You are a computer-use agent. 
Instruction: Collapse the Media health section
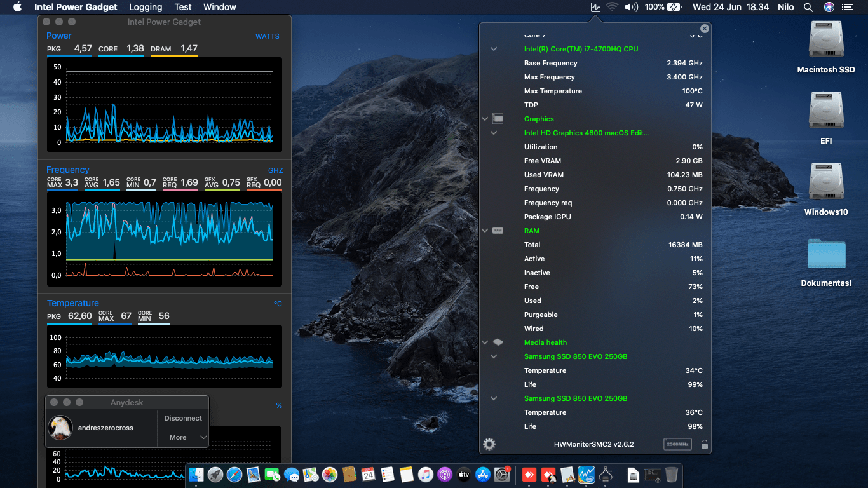pos(485,342)
